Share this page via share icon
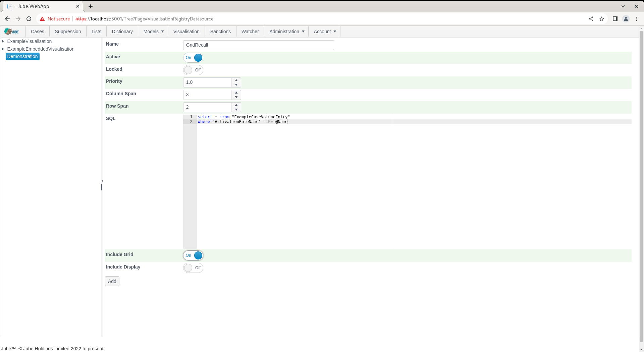 (591, 19)
